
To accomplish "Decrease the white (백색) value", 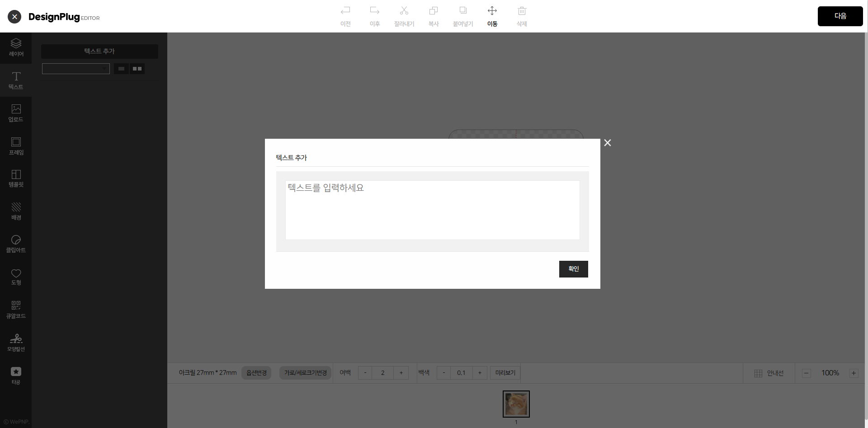I will [x=444, y=373].
